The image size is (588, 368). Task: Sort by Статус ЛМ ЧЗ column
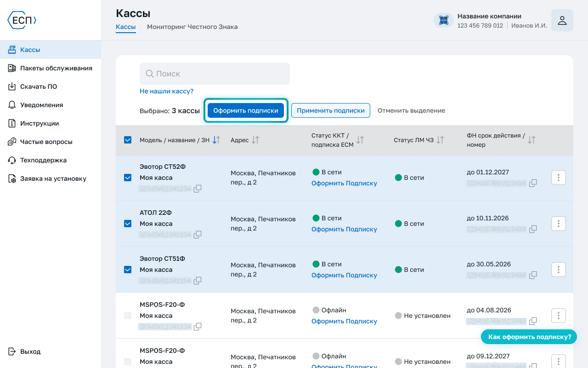440,140
